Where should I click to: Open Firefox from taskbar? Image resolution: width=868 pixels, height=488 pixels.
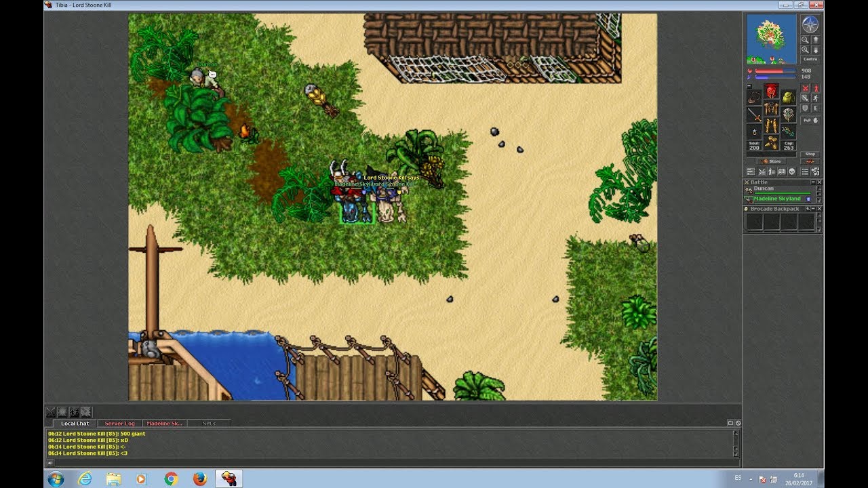click(x=199, y=479)
